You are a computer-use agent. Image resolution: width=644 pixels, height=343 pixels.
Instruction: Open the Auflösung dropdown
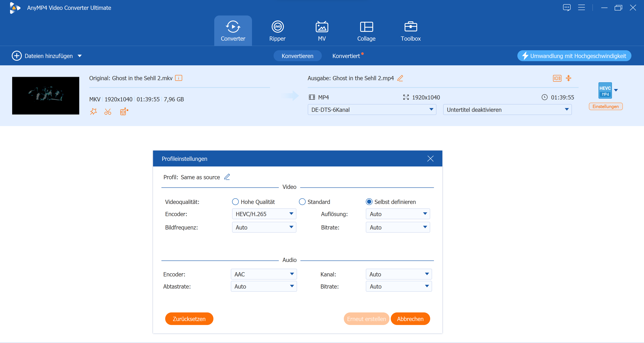pos(398,214)
